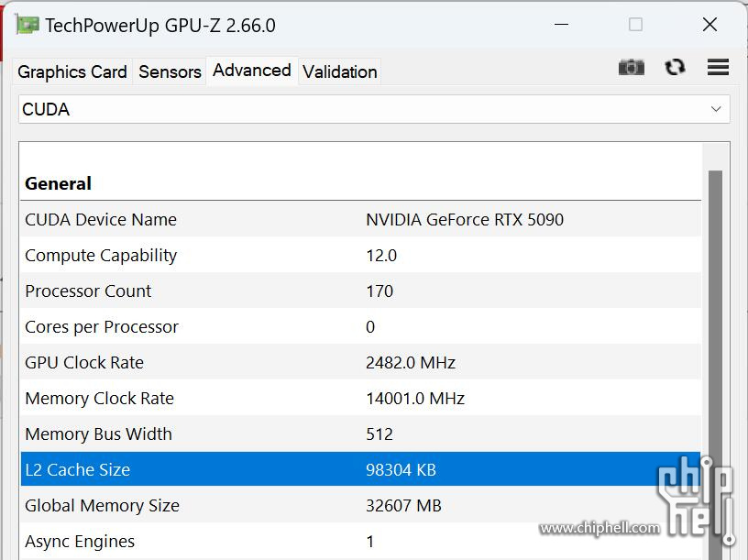Screen dimensions: 748x560
Task: Close the GPU-Z window
Action: click(709, 25)
